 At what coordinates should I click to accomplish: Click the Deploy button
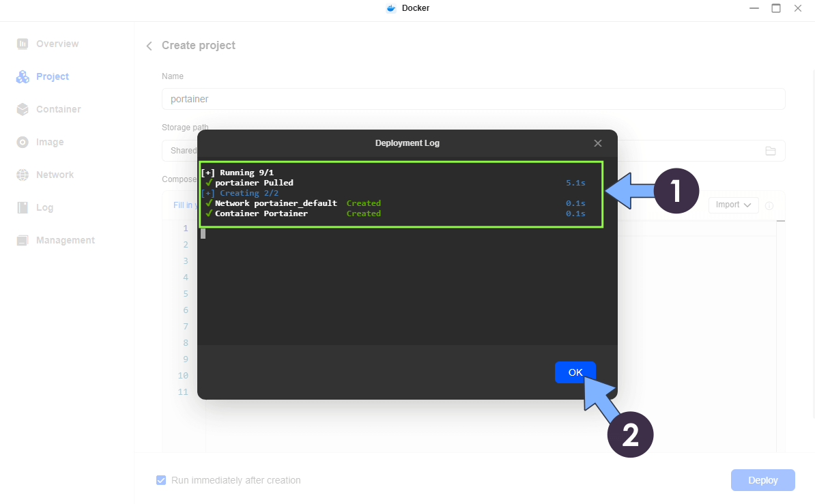pos(762,480)
